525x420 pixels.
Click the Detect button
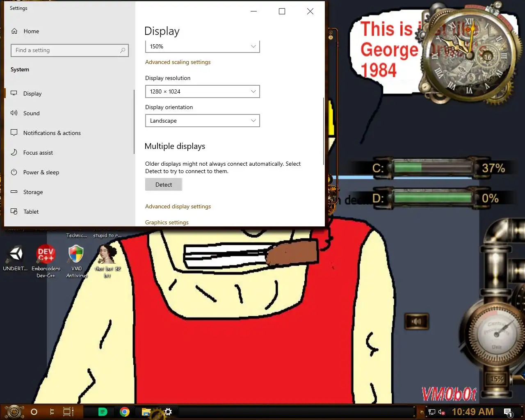pyautogui.click(x=164, y=185)
